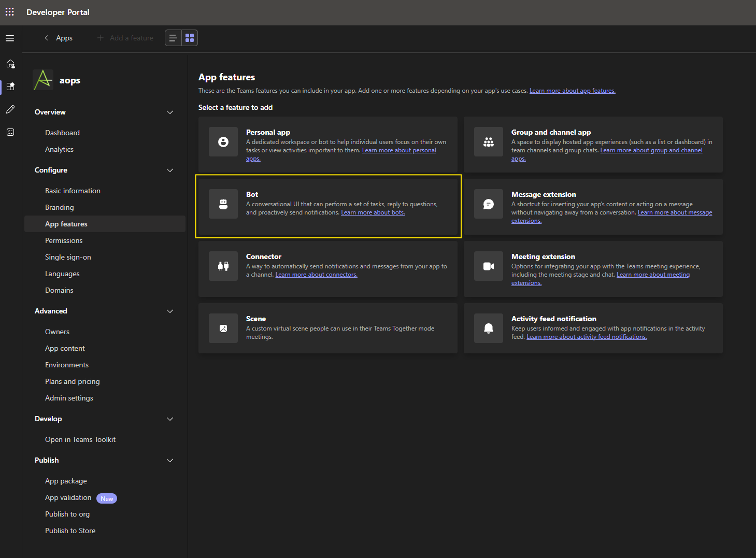The height and width of the screenshot is (558, 756).
Task: Click the Scene image icon
Action: point(223,328)
